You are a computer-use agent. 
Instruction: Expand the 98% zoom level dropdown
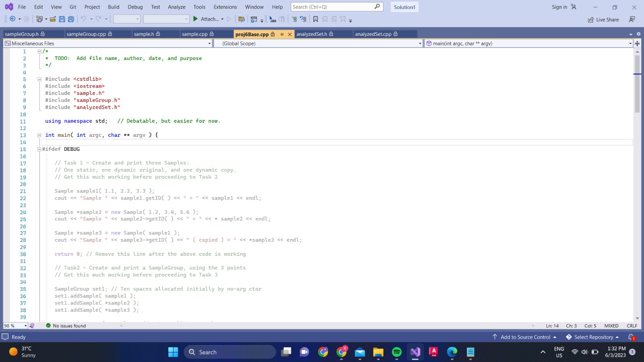click(x=27, y=326)
